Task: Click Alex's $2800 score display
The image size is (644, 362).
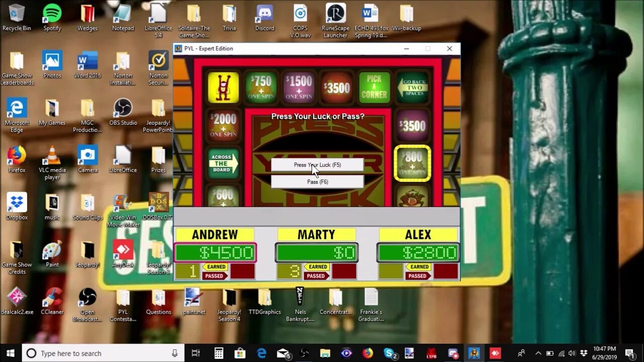Action: pyautogui.click(x=418, y=252)
